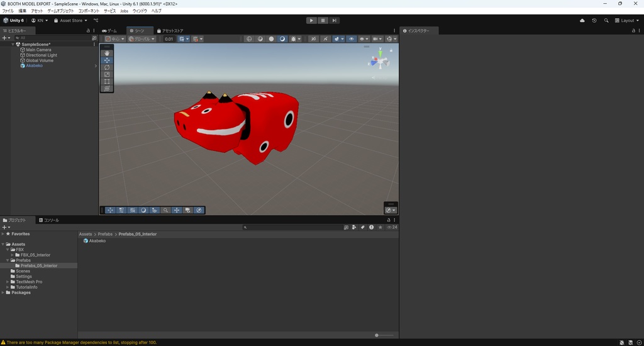Select the combined Transform tool
Screen dimensions: 644x346
click(107, 88)
